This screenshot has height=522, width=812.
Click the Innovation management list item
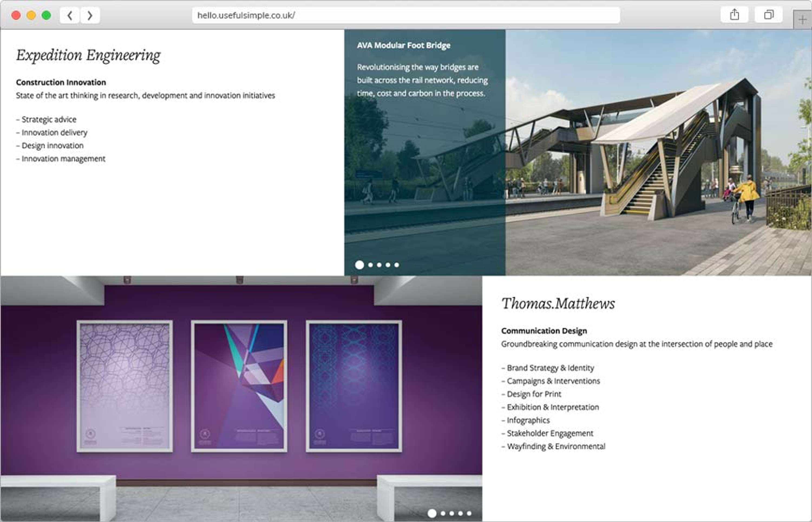[x=61, y=159]
